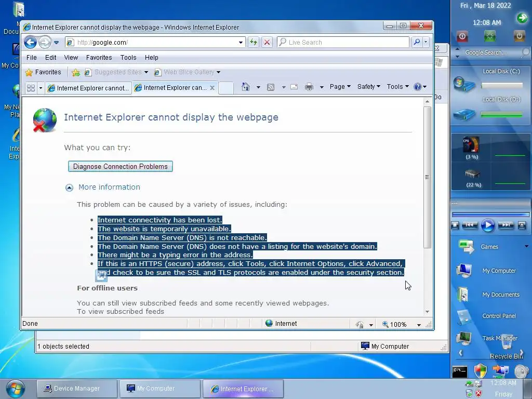Open the address bar dropdown arrow
This screenshot has height=399, width=532.
pos(241,43)
